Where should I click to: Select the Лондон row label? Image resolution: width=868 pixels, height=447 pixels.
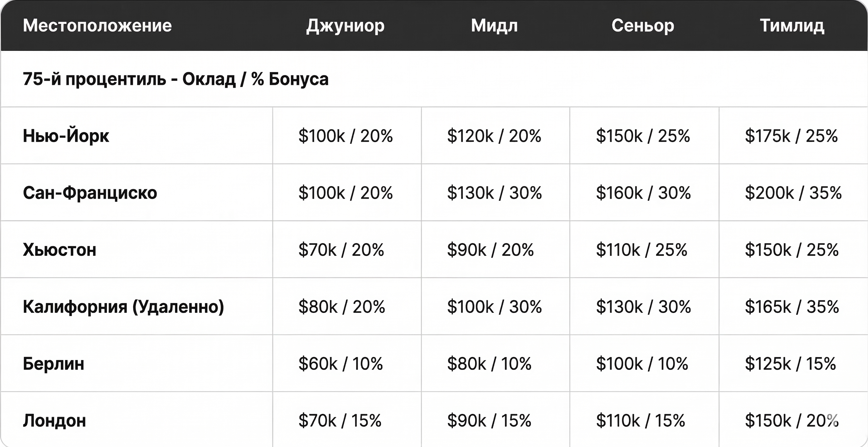pyautogui.click(x=55, y=420)
